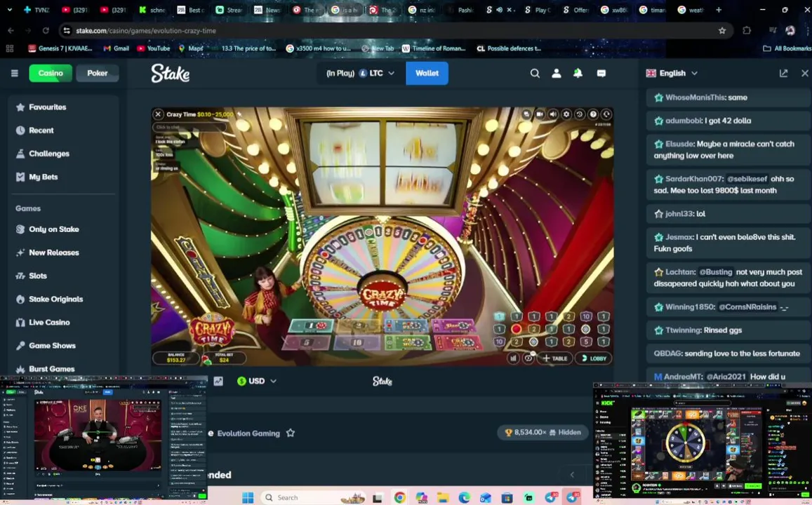812x505 pixels.
Task: Return to the game LOBBY
Action: pyautogui.click(x=594, y=358)
